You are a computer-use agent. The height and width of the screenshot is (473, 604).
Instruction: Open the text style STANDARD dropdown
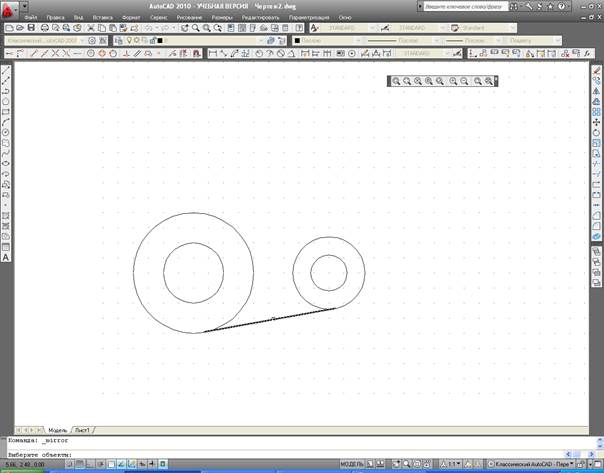(372, 28)
